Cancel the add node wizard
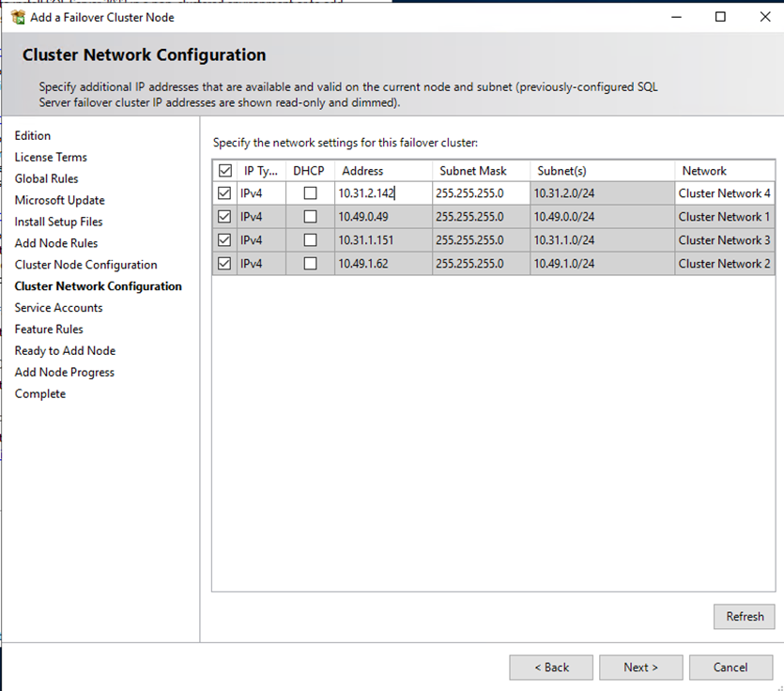 click(730, 668)
